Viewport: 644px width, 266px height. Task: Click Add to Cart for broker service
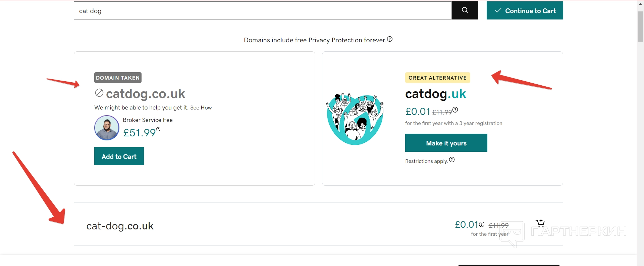[119, 156]
